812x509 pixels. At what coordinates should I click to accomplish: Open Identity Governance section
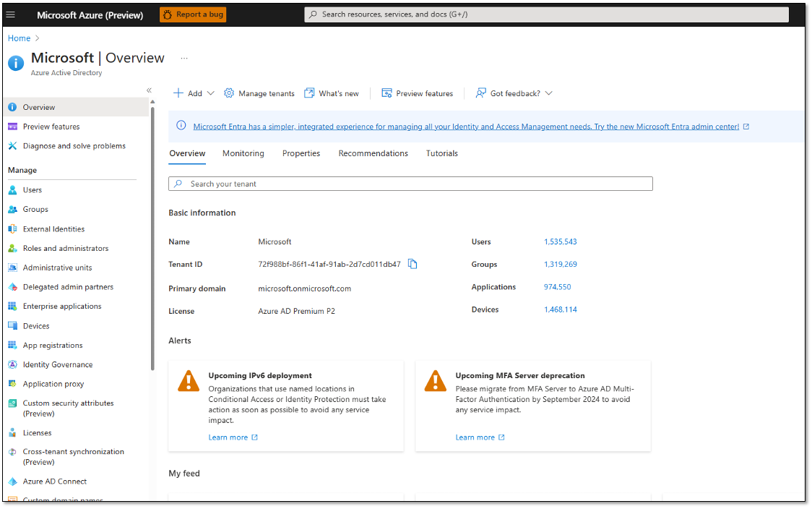(58, 364)
